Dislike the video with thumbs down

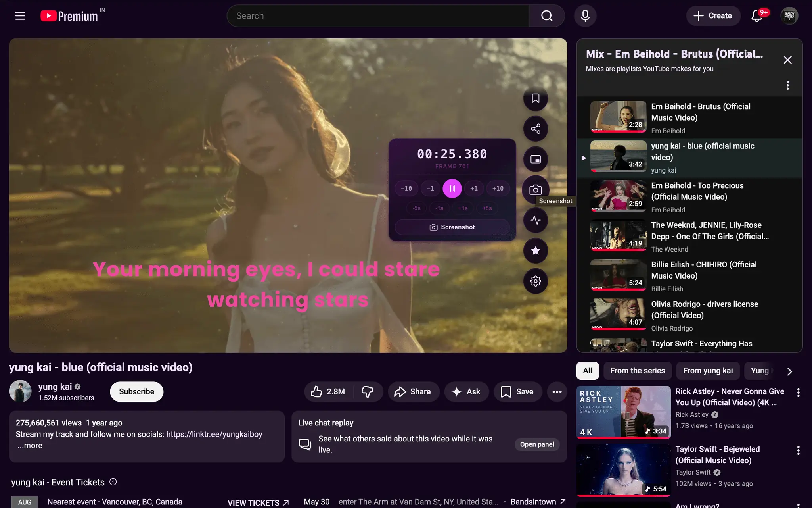368,392
